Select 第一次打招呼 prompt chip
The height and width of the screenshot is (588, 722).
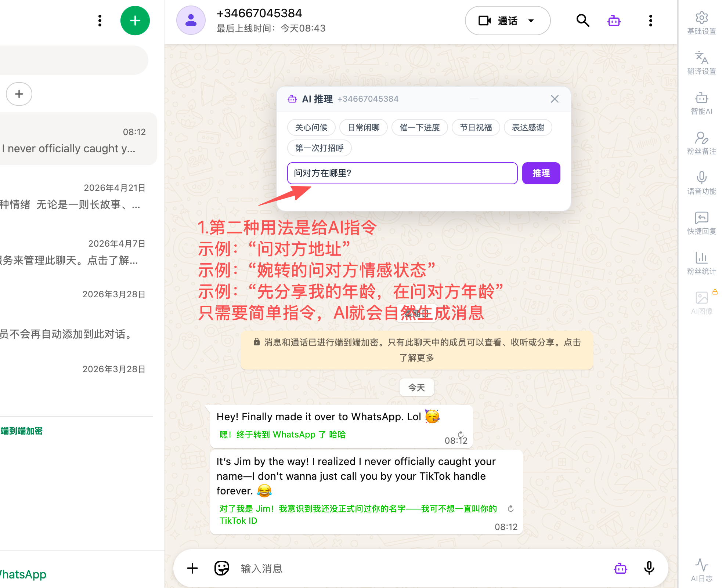pyautogui.click(x=320, y=148)
